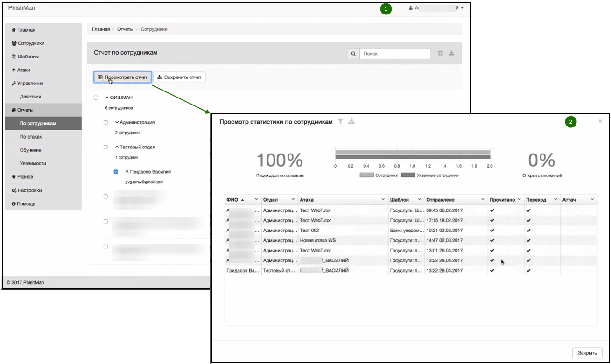Viewport: 611px width, 364px height.
Task: Select Действия submenu item
Action: click(x=43, y=97)
